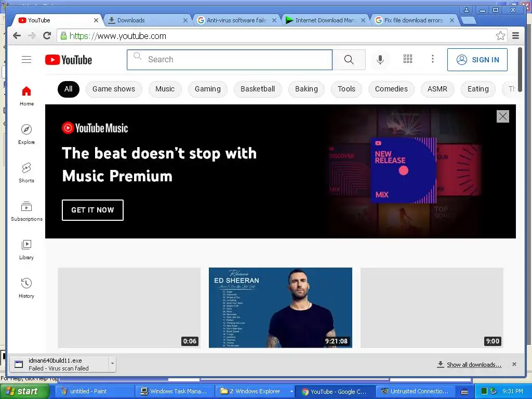Open the YouTube hamburger guide menu
The height and width of the screenshot is (399, 532).
click(x=26, y=60)
